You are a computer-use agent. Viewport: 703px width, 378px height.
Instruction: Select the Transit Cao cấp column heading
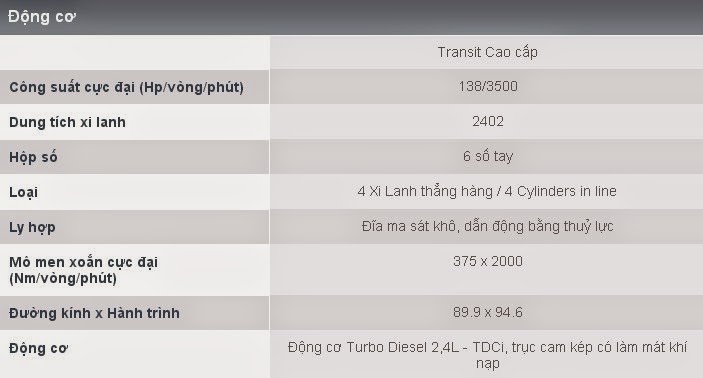pos(487,52)
